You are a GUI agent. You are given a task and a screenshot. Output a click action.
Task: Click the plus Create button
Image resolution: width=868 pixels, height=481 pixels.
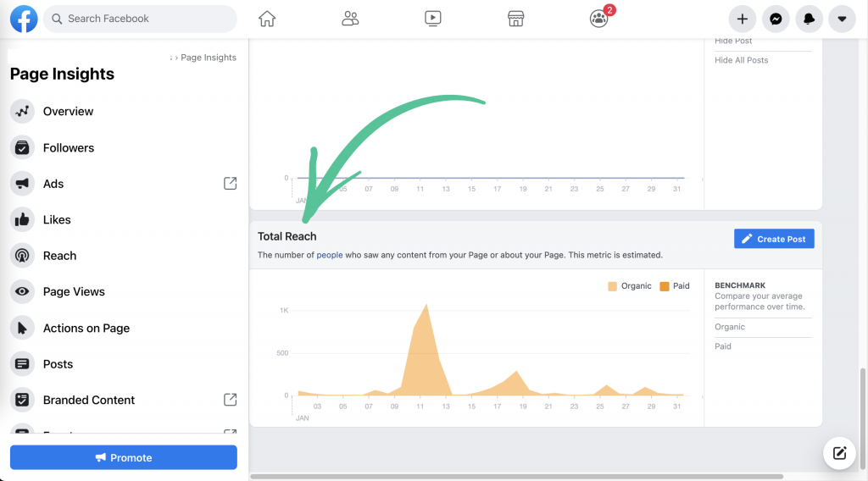coord(743,19)
